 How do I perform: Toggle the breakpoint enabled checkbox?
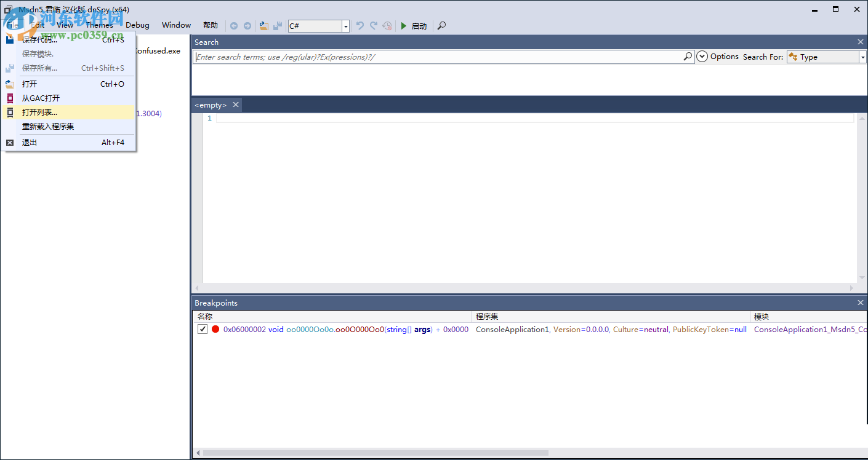point(203,330)
